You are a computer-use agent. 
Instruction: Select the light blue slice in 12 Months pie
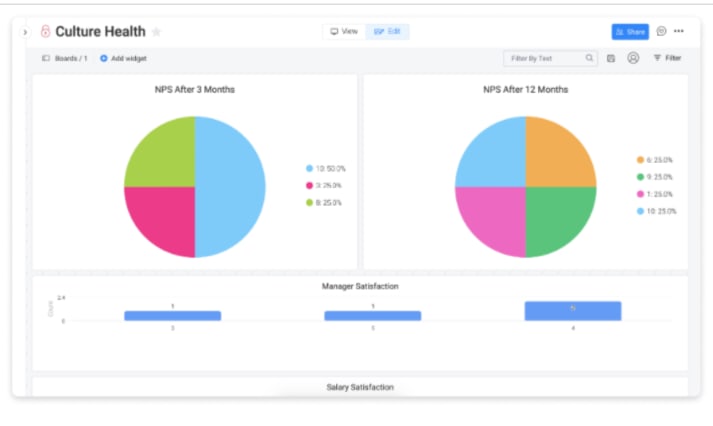tap(496, 157)
